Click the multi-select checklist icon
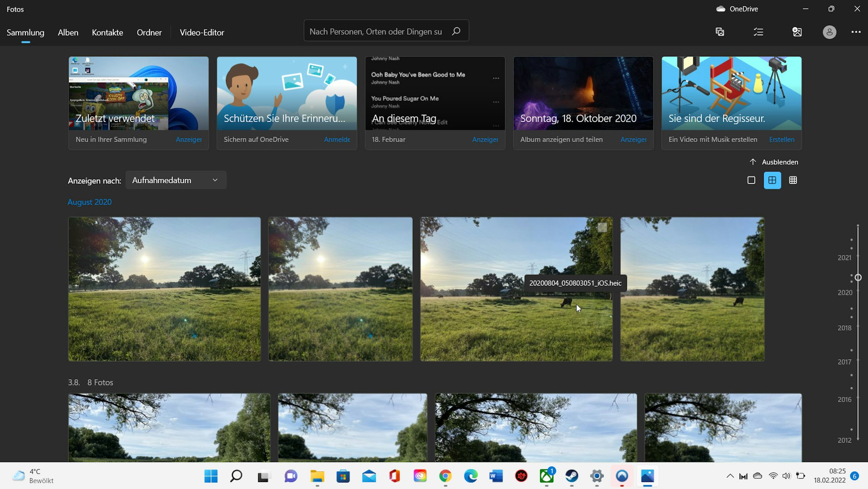The image size is (868, 489). [x=758, y=32]
